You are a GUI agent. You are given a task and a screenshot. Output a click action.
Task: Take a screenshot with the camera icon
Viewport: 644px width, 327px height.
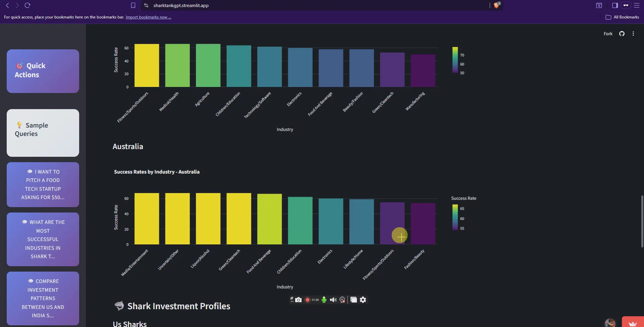click(298, 300)
